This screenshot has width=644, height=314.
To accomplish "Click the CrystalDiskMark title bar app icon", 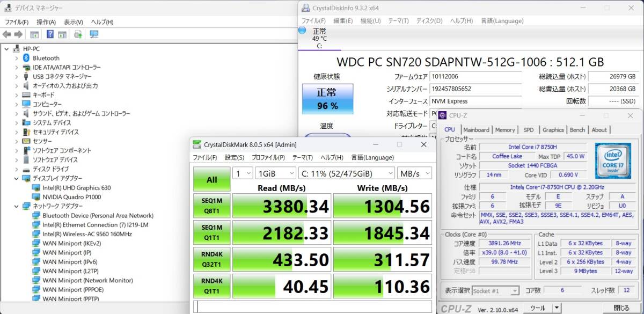I will (x=197, y=144).
